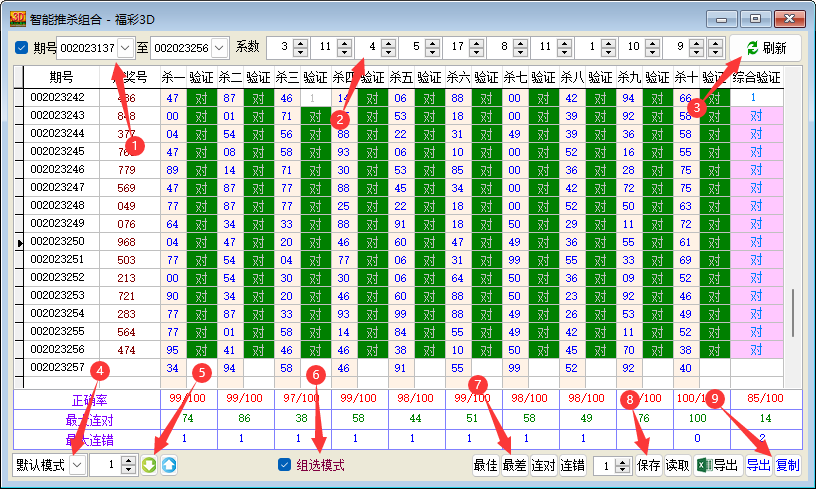Viewport: 816px width, 489px height.
Task: Click the vertical scrollbar of the table
Action: pyautogui.click(x=795, y=315)
